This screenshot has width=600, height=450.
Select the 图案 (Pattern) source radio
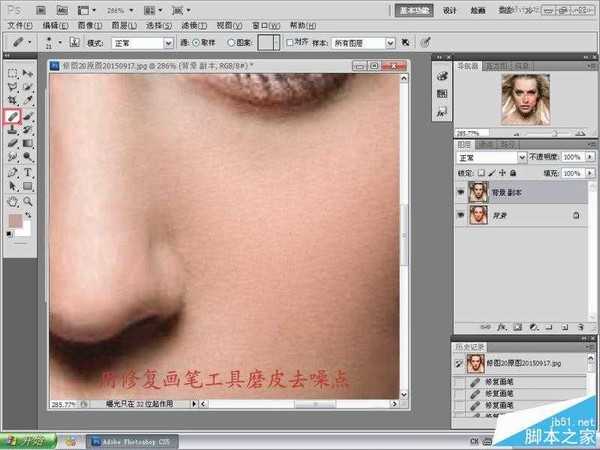231,43
